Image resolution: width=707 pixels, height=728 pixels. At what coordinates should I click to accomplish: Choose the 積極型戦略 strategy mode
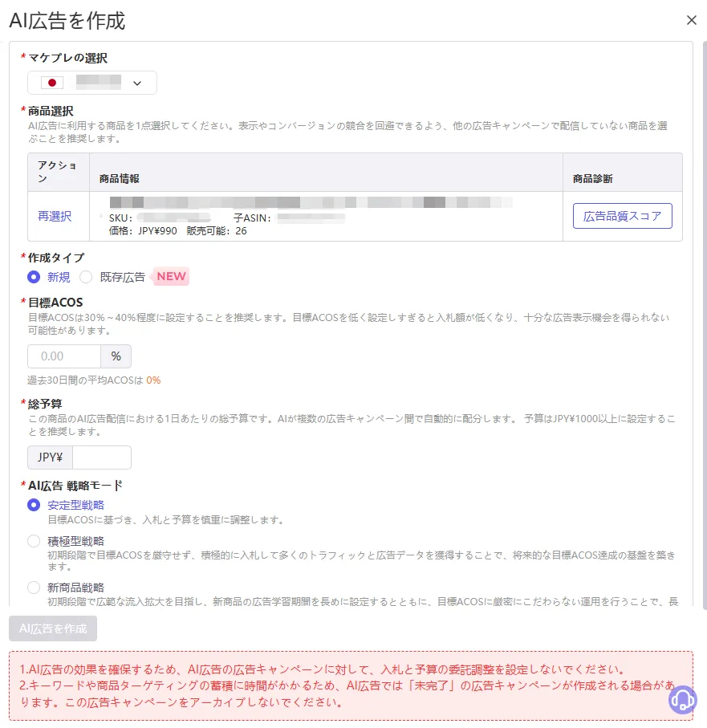(34, 541)
